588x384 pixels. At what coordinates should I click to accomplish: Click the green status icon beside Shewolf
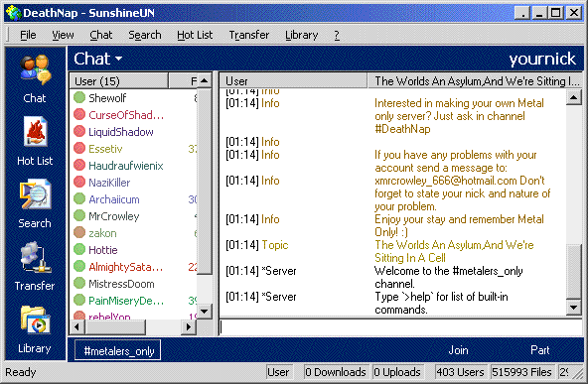point(79,97)
